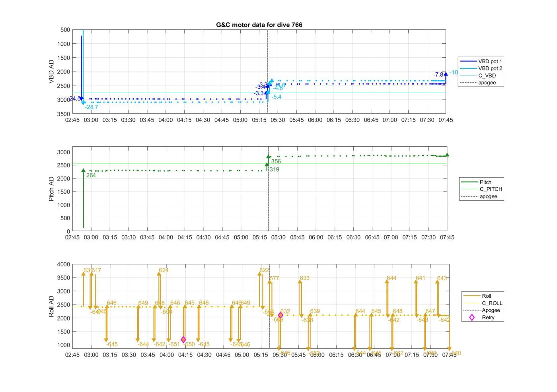Click the '633' roll data label
This screenshot has height=392, width=557.
(304, 278)
